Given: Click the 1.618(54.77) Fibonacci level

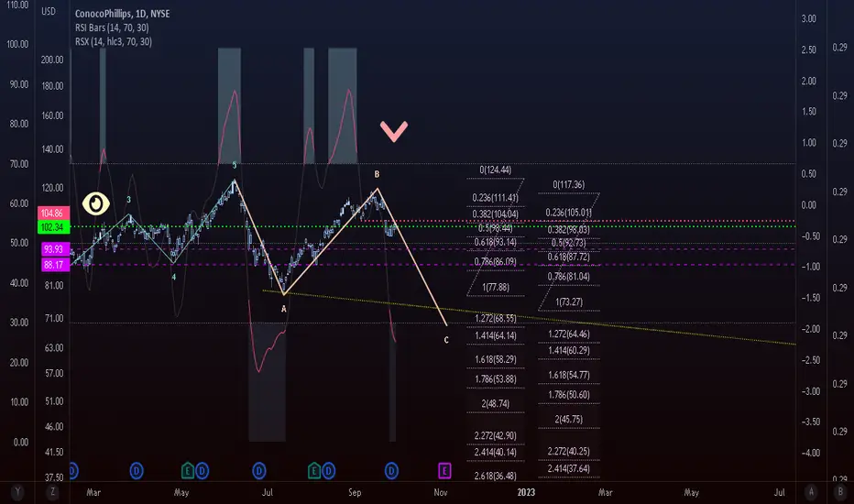Looking at the screenshot, I should (x=569, y=375).
